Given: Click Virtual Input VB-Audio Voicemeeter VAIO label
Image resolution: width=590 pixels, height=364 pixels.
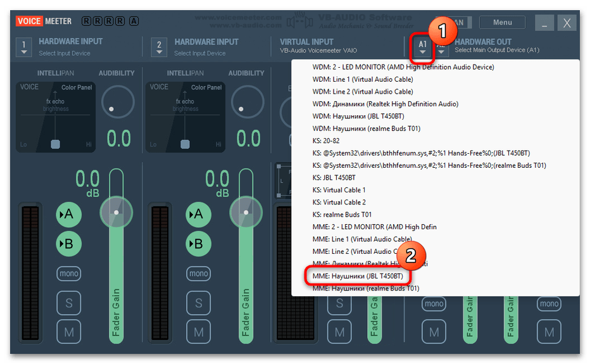Looking at the screenshot, I should [318, 51].
